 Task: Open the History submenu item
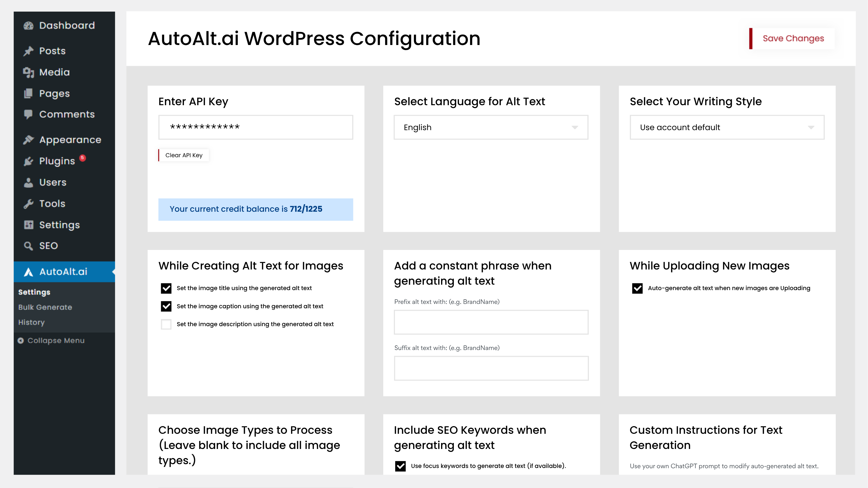coord(31,322)
